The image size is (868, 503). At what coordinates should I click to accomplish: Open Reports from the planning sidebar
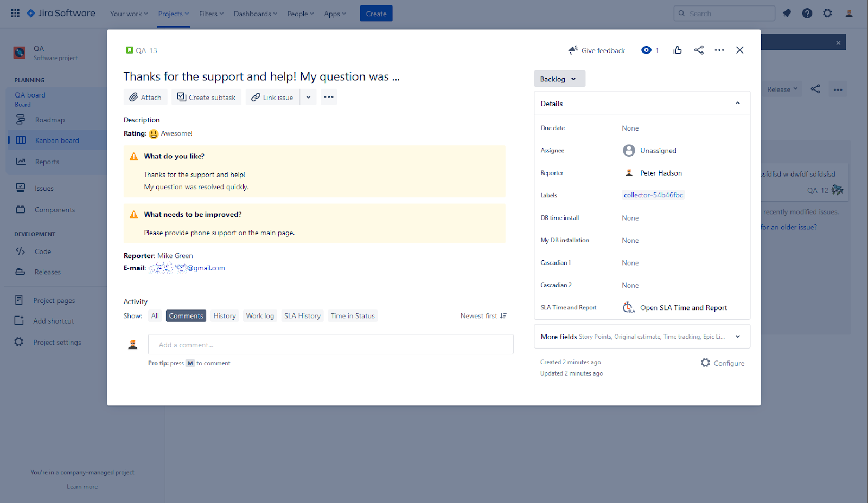tap(47, 162)
